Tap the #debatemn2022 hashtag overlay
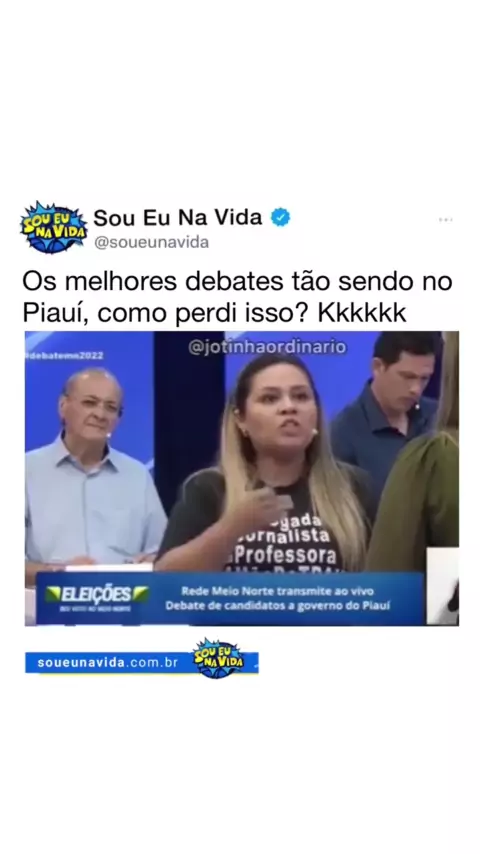Screen dimensions: 480x854 pyautogui.click(x=64, y=355)
